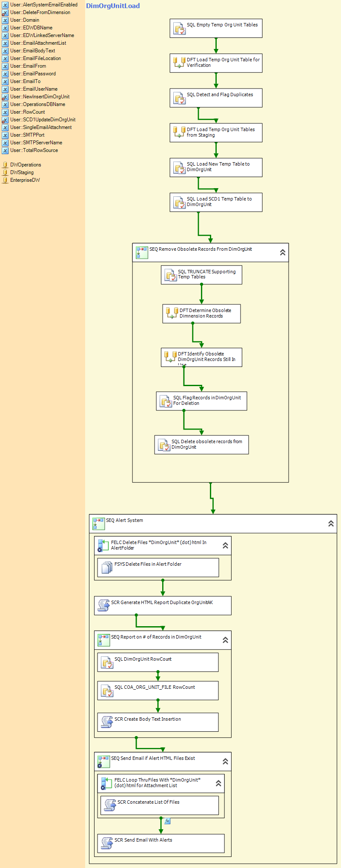Click the SCR Create Body Text Insertion icon
Screen dimensions: 341x868
[107, 722]
